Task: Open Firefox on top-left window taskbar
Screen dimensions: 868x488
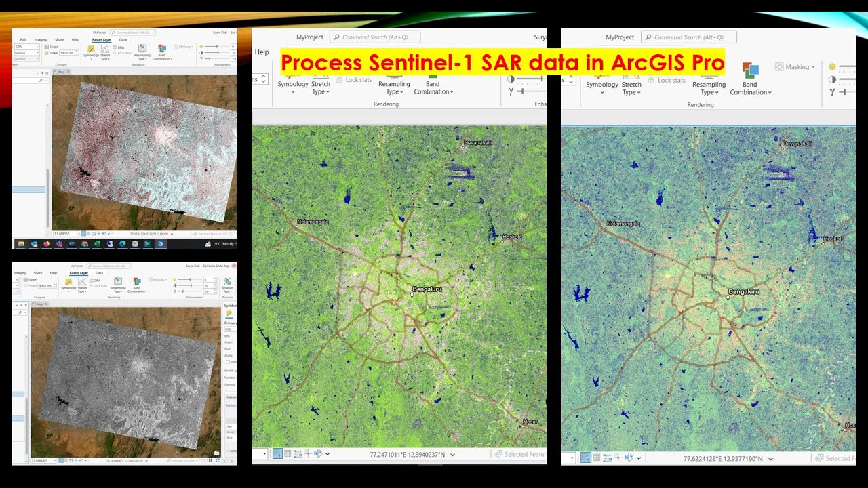Action: click(47, 244)
